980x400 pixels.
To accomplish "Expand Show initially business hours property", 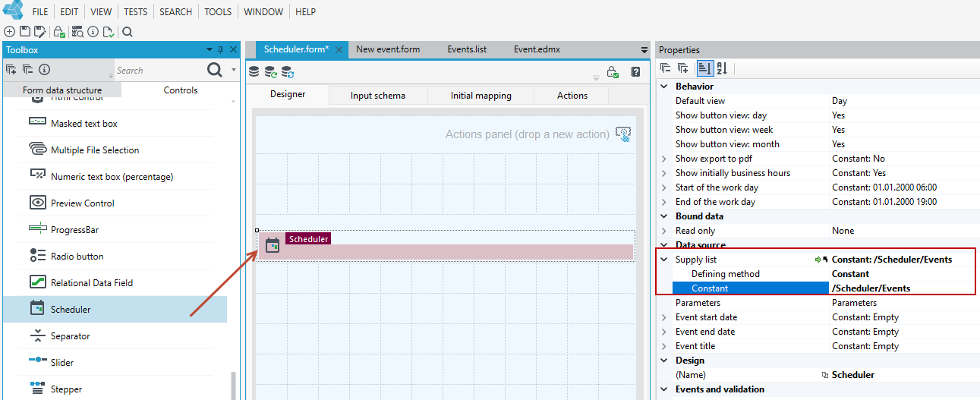I will (x=665, y=173).
